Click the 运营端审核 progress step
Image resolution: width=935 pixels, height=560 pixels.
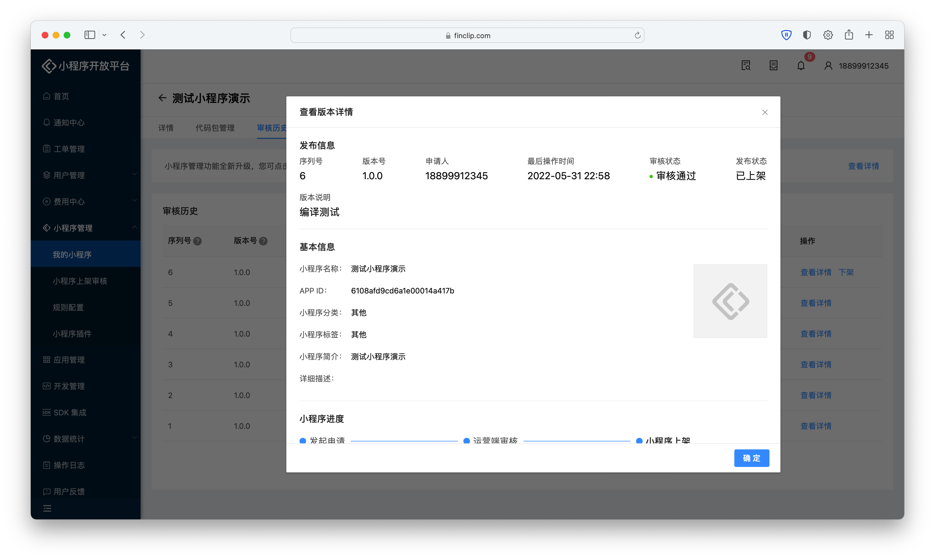[490, 440]
